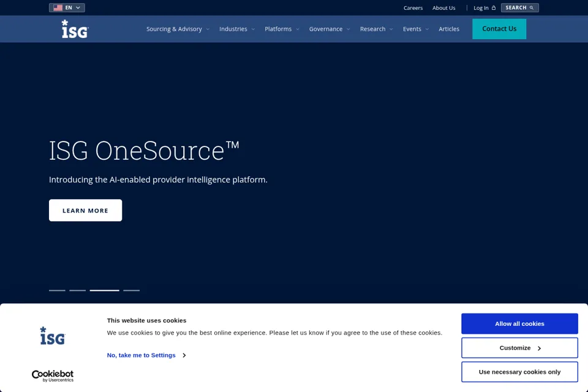The image size is (588, 392).
Task: Select the second carousel slide indicator
Action: click(78, 290)
